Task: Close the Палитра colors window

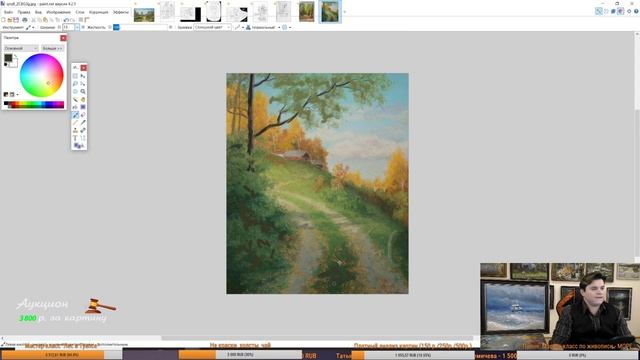Action: [x=63, y=38]
